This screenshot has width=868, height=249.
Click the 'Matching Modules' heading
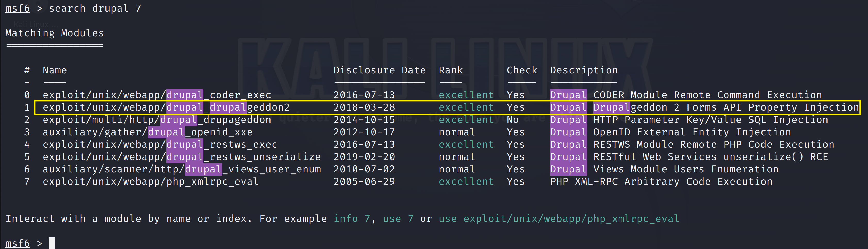point(55,33)
